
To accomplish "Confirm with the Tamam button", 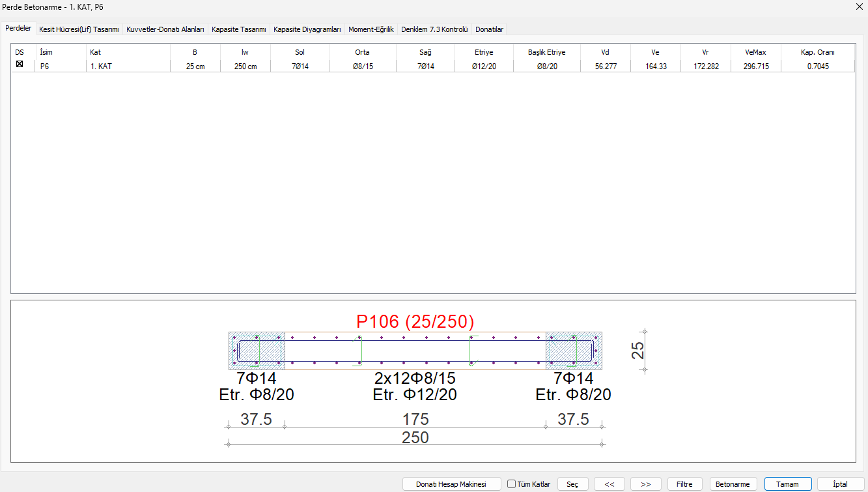I will pyautogui.click(x=788, y=484).
